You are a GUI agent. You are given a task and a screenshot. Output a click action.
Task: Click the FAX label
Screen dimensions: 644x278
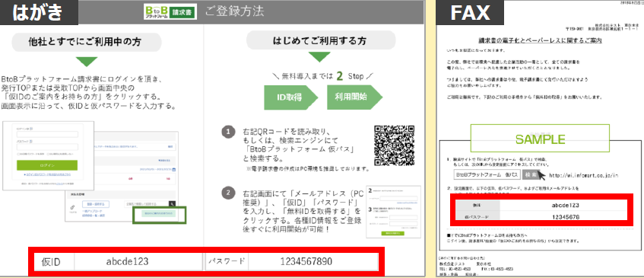(x=470, y=12)
